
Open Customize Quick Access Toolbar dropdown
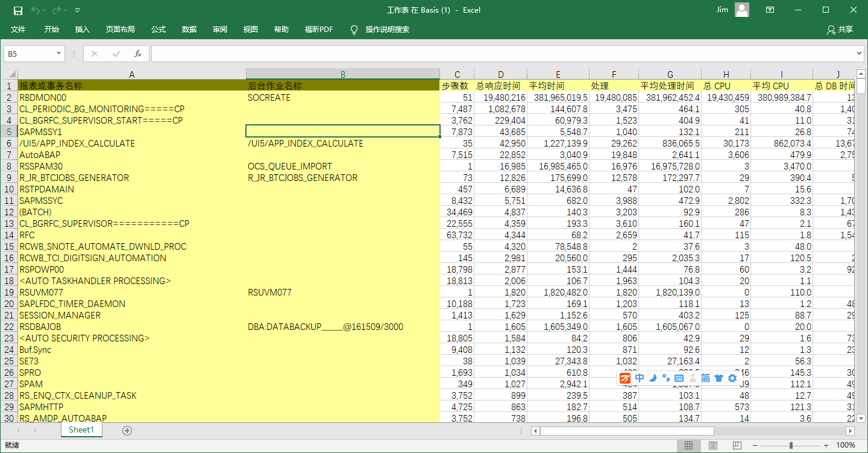click(x=78, y=10)
